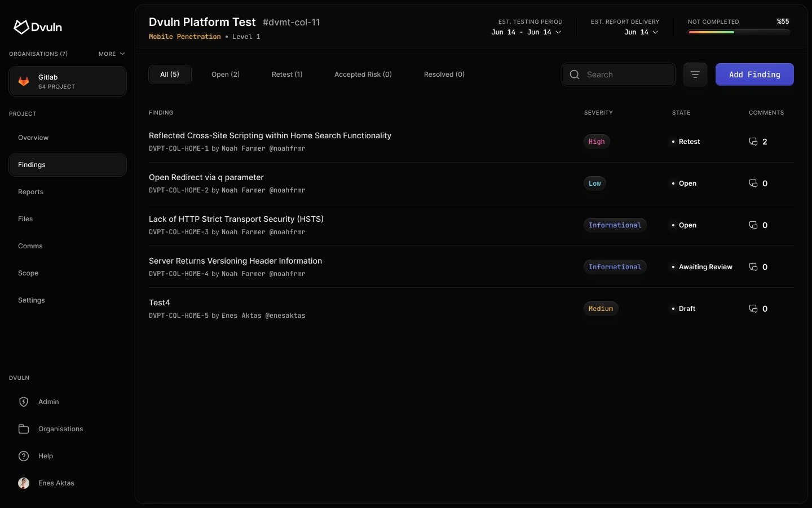
Task: Switch to the Open (2) tab
Action: 226,75
